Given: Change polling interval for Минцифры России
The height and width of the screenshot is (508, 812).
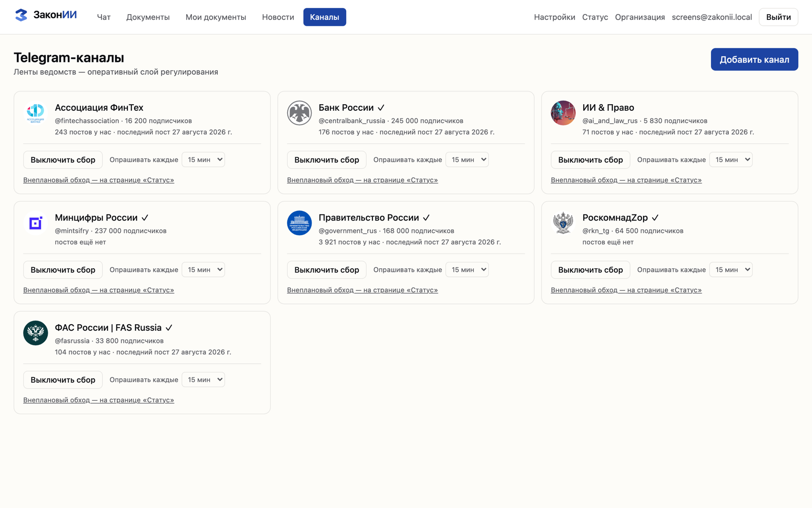Looking at the screenshot, I should (x=204, y=270).
